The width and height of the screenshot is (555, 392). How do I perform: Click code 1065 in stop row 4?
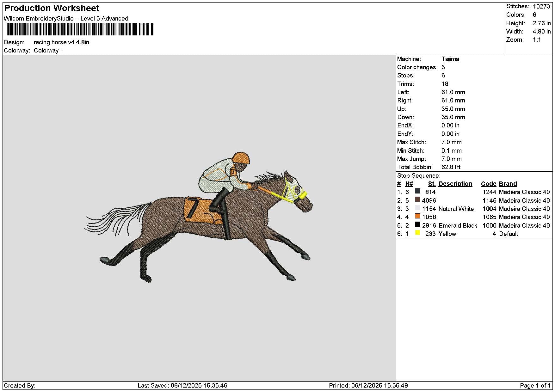[x=489, y=217]
